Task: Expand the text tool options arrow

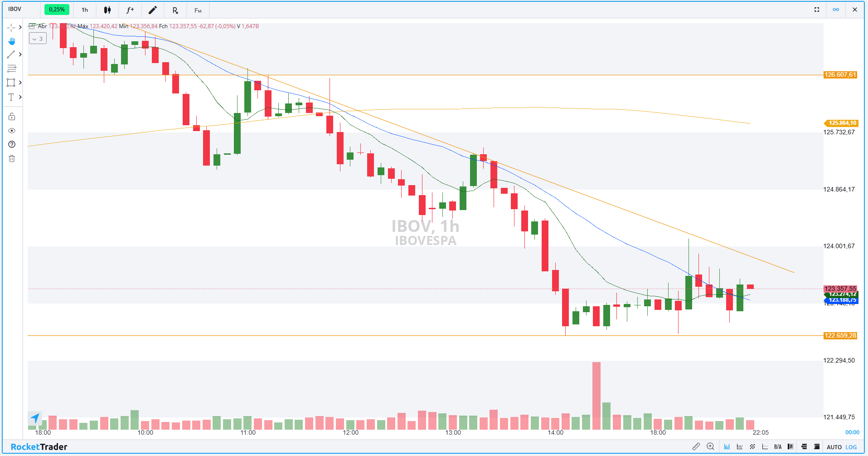Action: point(20,97)
